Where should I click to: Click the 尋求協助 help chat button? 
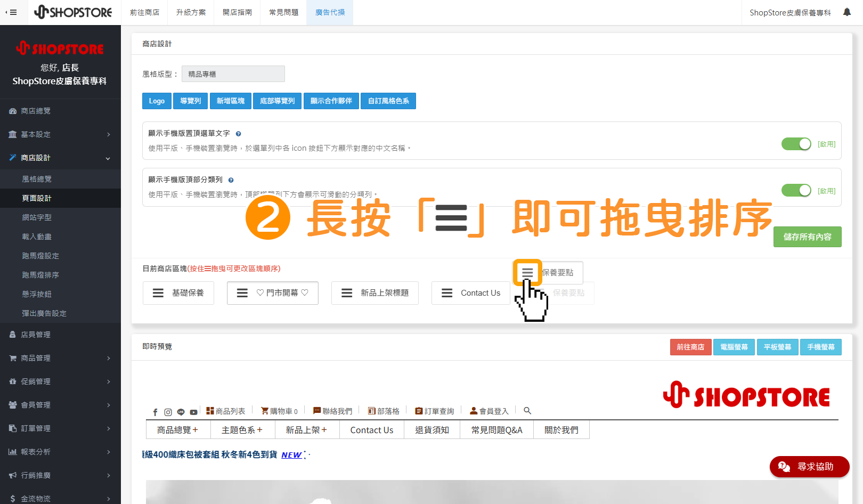tap(810, 467)
